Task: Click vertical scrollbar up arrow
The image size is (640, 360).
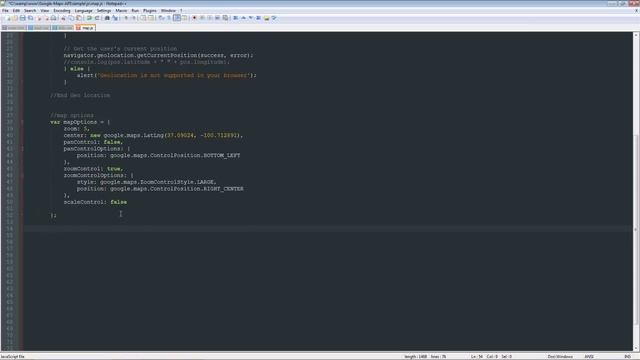Action: tap(636, 36)
